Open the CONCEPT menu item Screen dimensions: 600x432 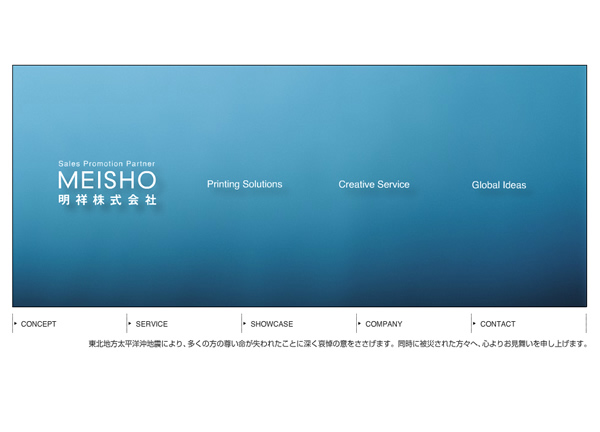click(38, 324)
